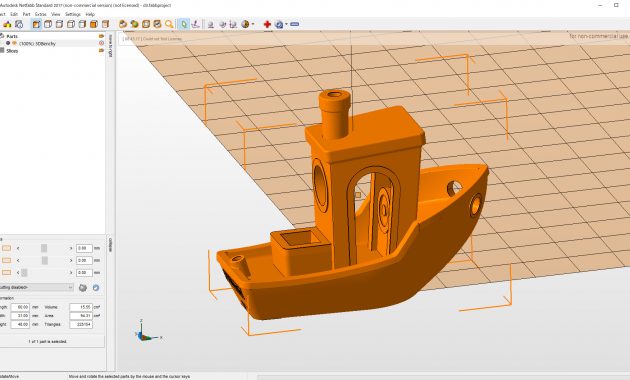Click the blue round icon beside cutting dropdown

coord(96,288)
